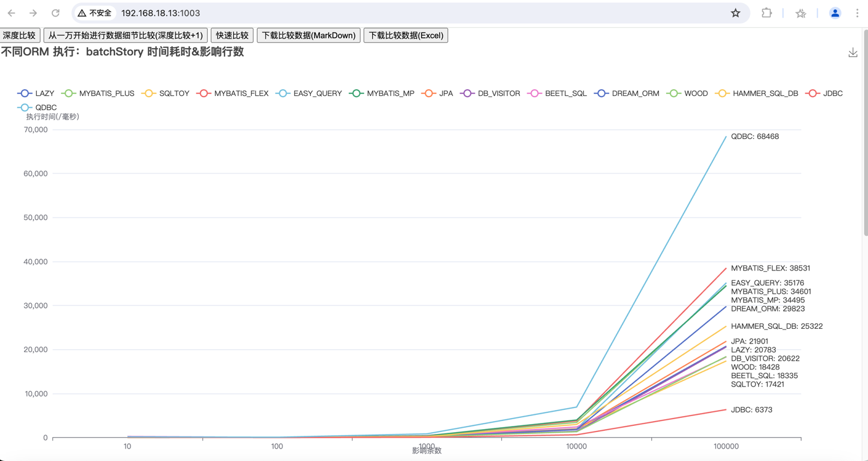Screen dimensions: 868x461
Task: Click the 70,000 y-axis label
Action: (x=35, y=130)
